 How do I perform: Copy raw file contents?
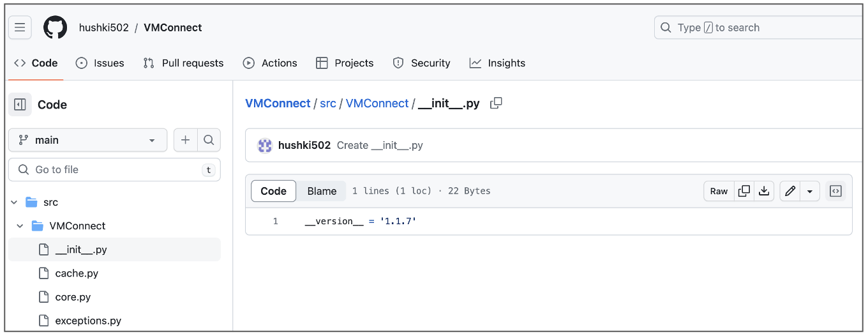[744, 191]
